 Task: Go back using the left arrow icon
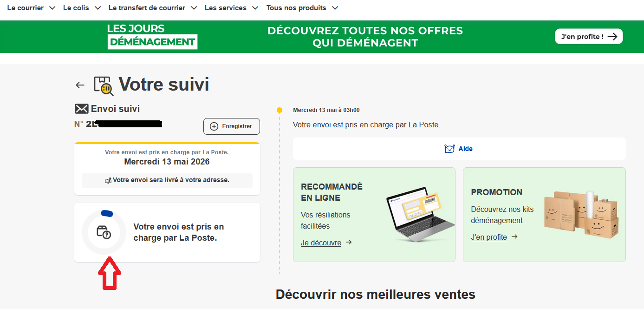pos(80,85)
